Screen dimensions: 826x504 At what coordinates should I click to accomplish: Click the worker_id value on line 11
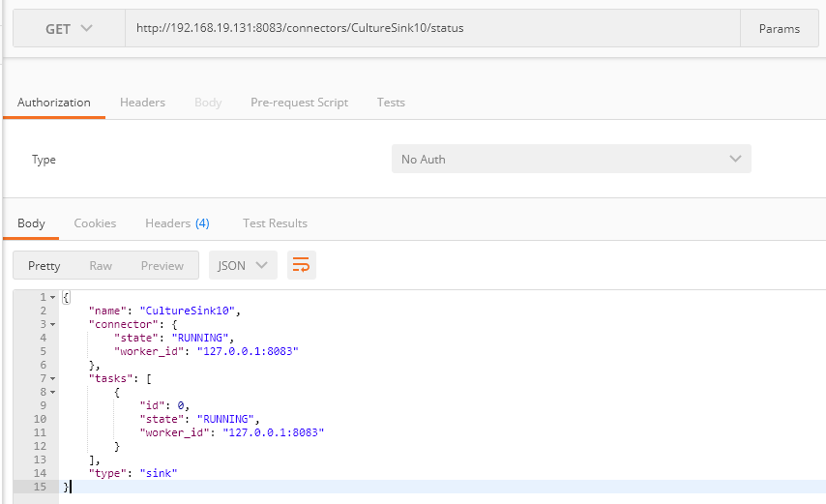[274, 432]
